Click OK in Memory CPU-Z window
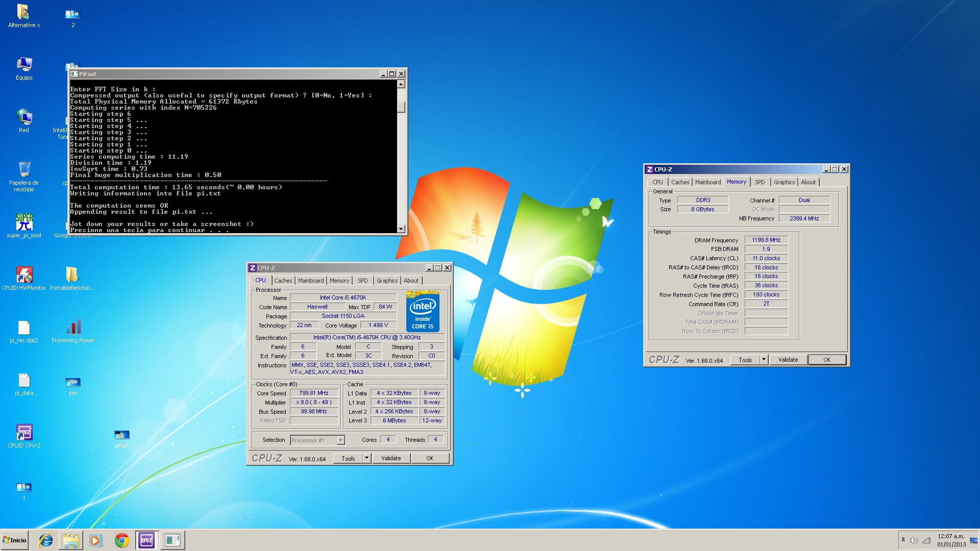Image resolution: width=980 pixels, height=551 pixels. tap(827, 360)
